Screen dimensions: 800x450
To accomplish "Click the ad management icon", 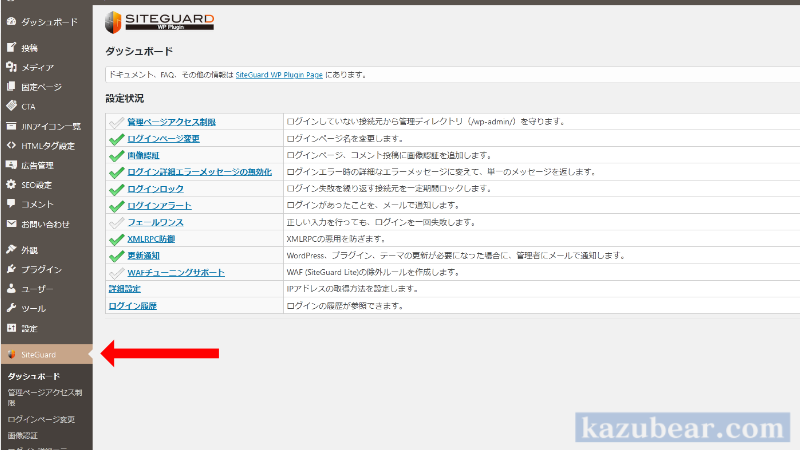I will coord(11,165).
